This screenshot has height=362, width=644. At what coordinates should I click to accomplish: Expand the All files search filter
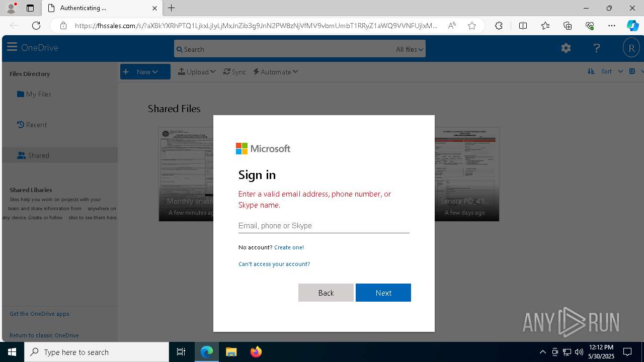click(410, 49)
